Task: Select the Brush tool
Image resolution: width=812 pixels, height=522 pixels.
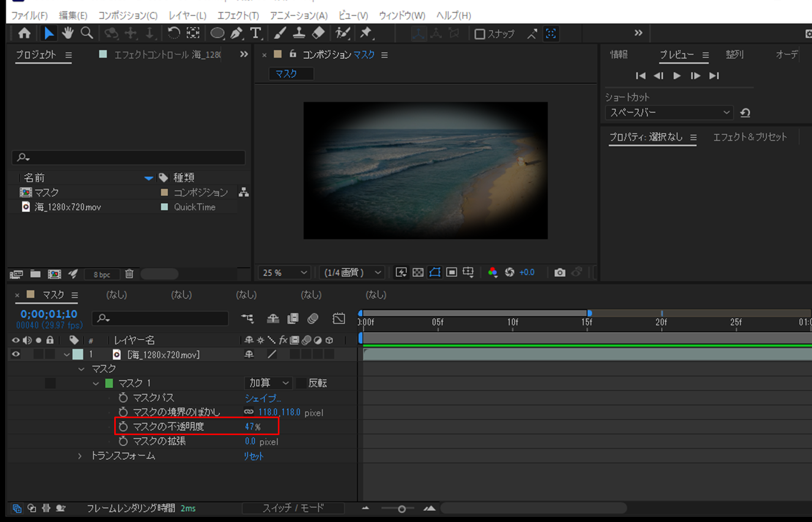Action: click(x=279, y=34)
